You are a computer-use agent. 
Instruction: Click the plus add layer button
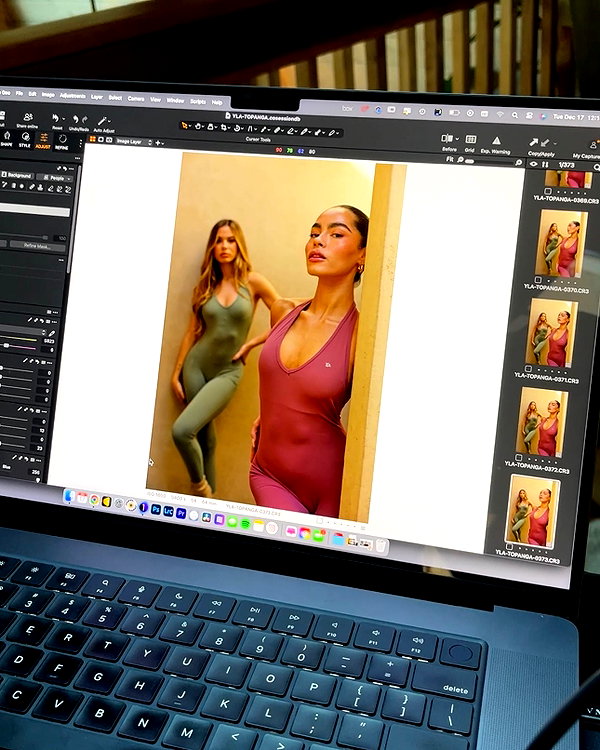[157, 143]
